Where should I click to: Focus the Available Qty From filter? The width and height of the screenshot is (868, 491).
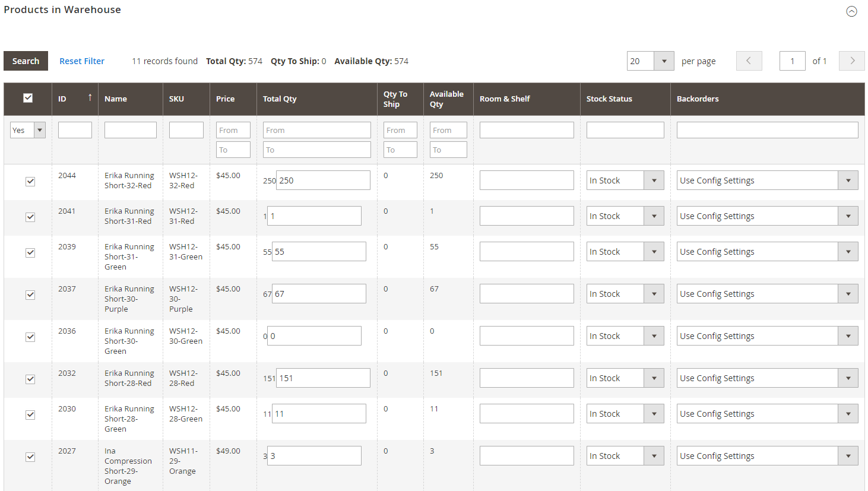pos(448,130)
